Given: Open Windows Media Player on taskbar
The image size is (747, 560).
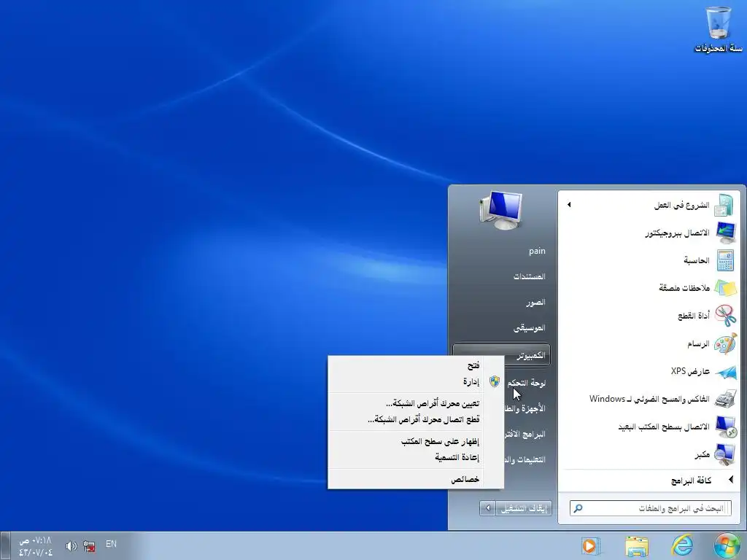Looking at the screenshot, I should (x=590, y=546).
